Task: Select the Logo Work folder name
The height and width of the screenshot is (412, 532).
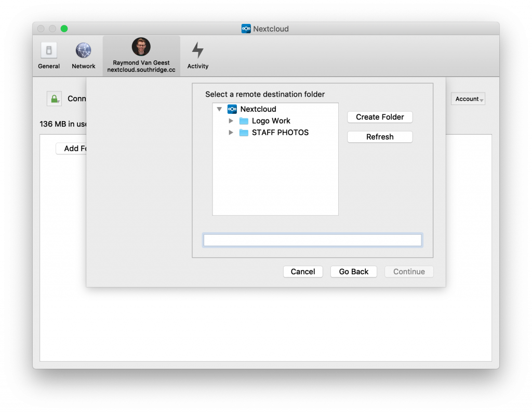Action: click(x=271, y=121)
